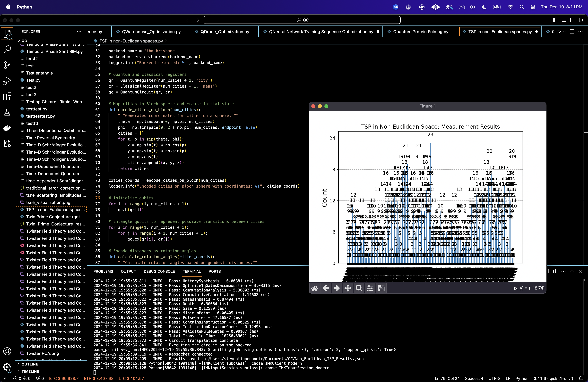Screen dimensions: 588x382
Task: Toggle the secondary side bar
Action: point(572,20)
